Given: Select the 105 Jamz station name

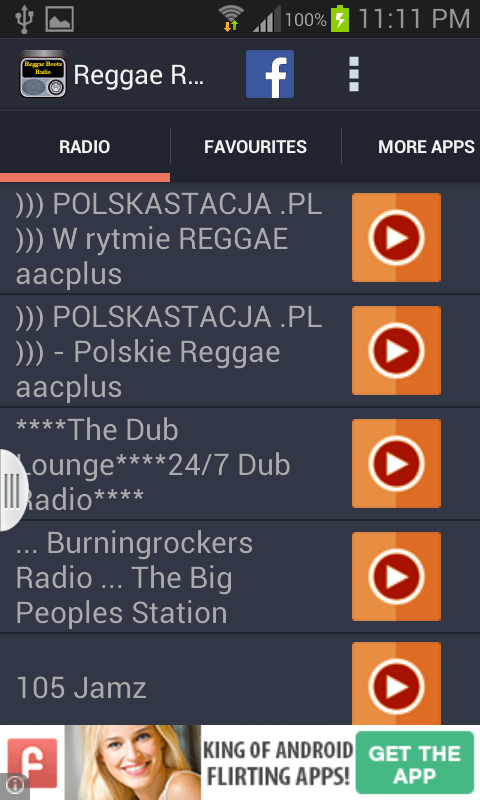Looking at the screenshot, I should 81,688.
